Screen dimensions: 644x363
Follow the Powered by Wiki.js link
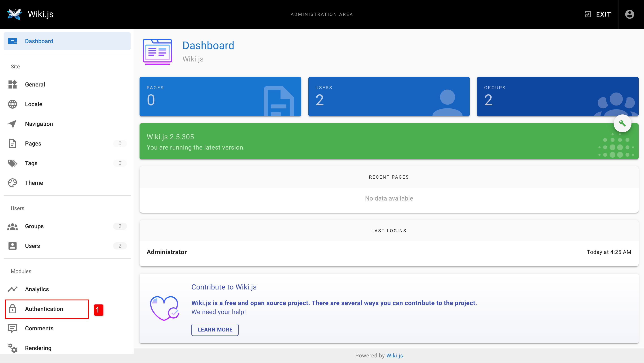point(394,355)
